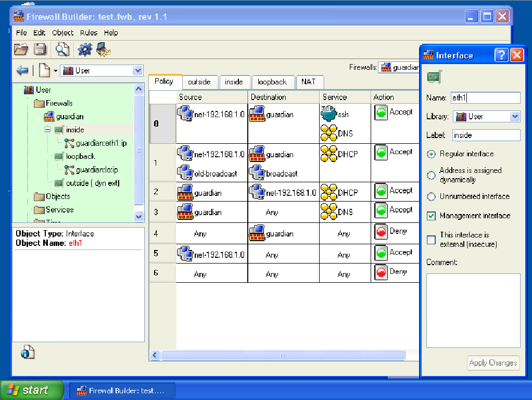Click the Source column header
532x400 pixels.
(x=212, y=97)
